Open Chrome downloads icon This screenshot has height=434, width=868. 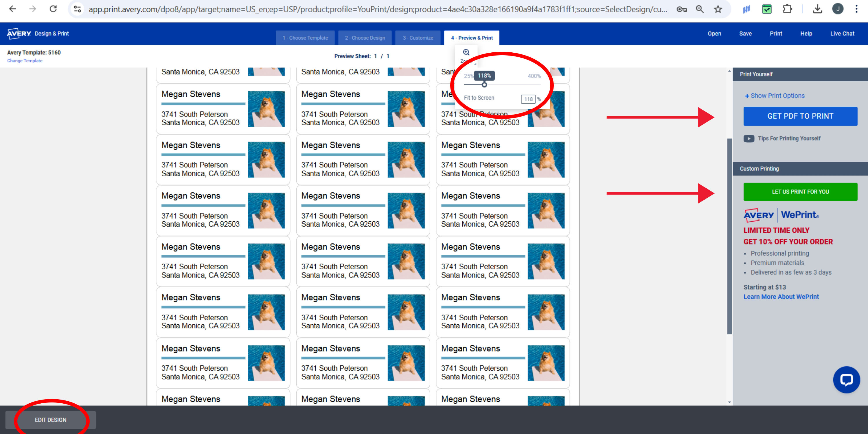(817, 9)
